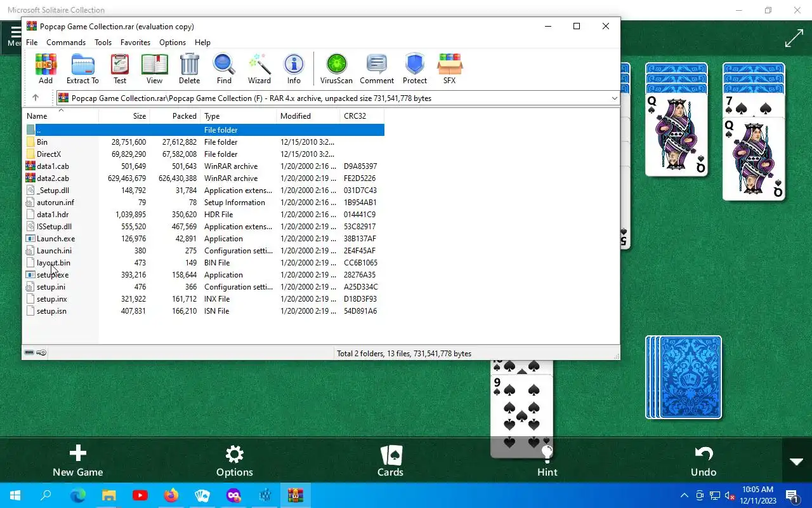Open Solitaire Cards button
The height and width of the screenshot is (508, 812).
390,461
